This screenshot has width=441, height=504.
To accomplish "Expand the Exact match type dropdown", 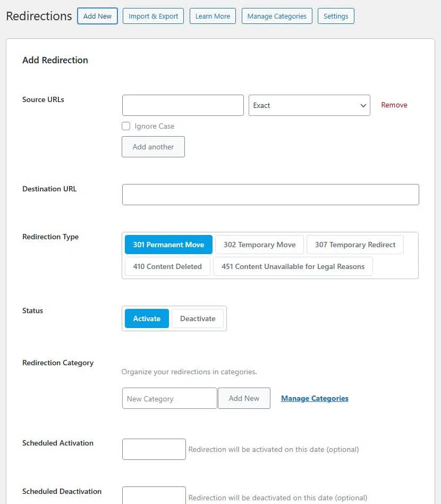I will (x=309, y=105).
